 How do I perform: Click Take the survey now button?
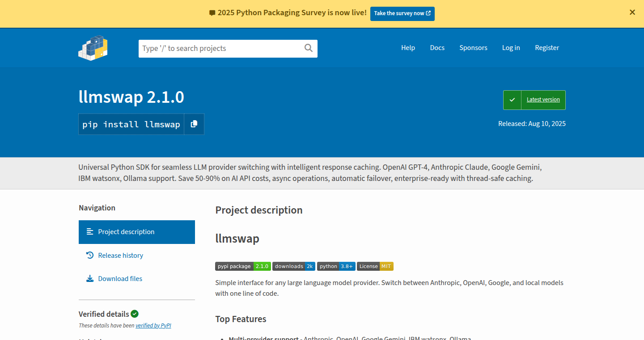(402, 13)
